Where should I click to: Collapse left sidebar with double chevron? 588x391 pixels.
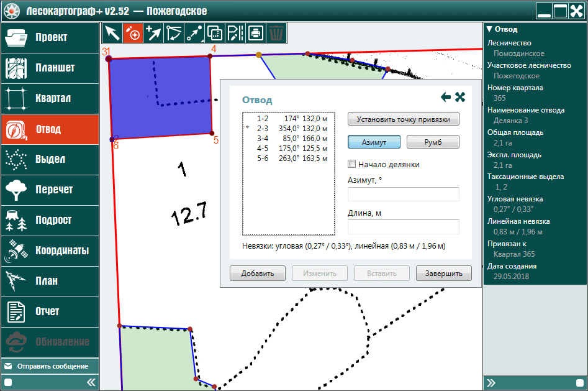point(91,382)
